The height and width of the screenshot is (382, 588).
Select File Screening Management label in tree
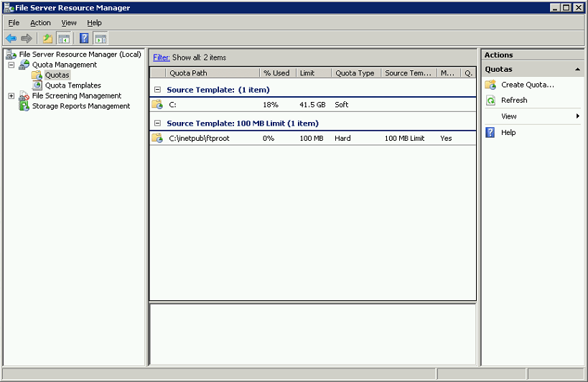[x=77, y=95]
